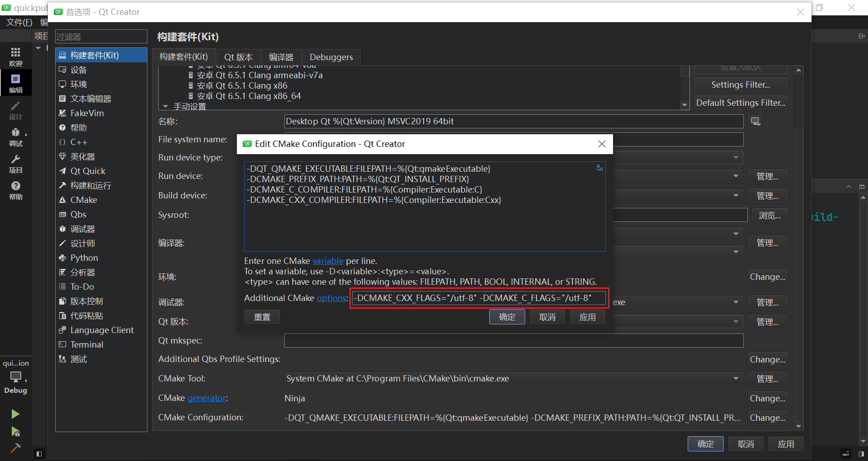Open the Qbs preferences category

point(101,214)
